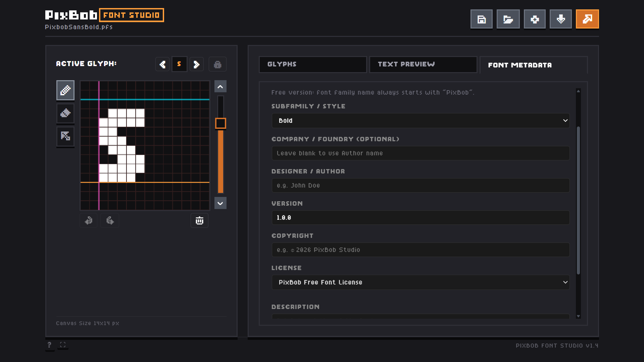The width and height of the screenshot is (644, 362).
Task: Go to next glyph with right arrow
Action: (197, 64)
